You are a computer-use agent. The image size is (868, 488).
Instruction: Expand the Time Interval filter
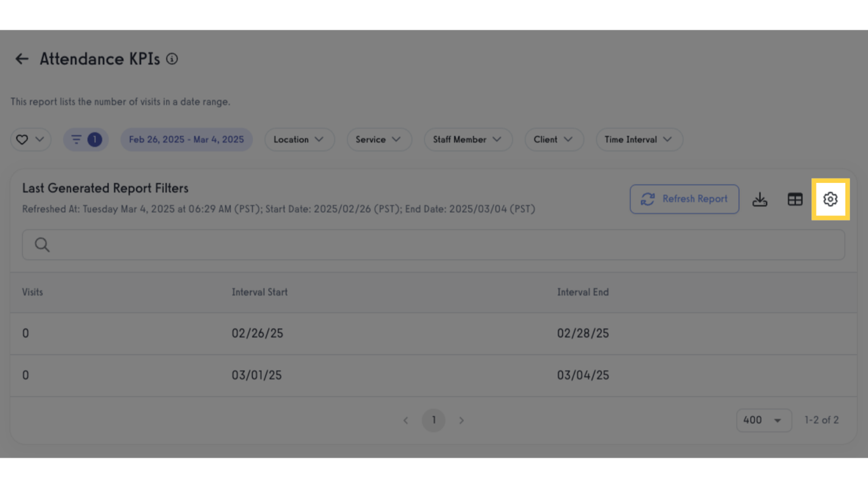point(639,139)
